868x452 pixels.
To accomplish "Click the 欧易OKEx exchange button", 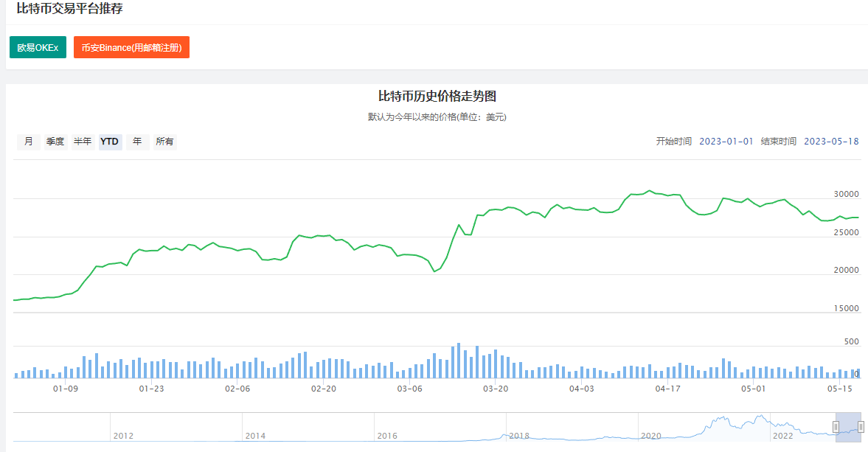I will [x=38, y=47].
